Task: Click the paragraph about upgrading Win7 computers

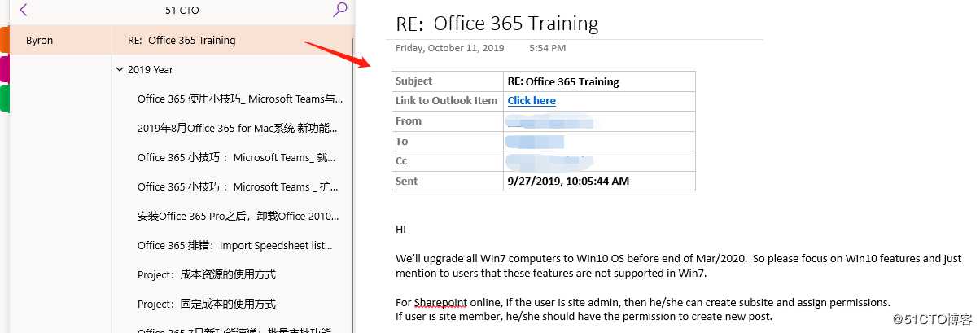Action: click(x=679, y=266)
